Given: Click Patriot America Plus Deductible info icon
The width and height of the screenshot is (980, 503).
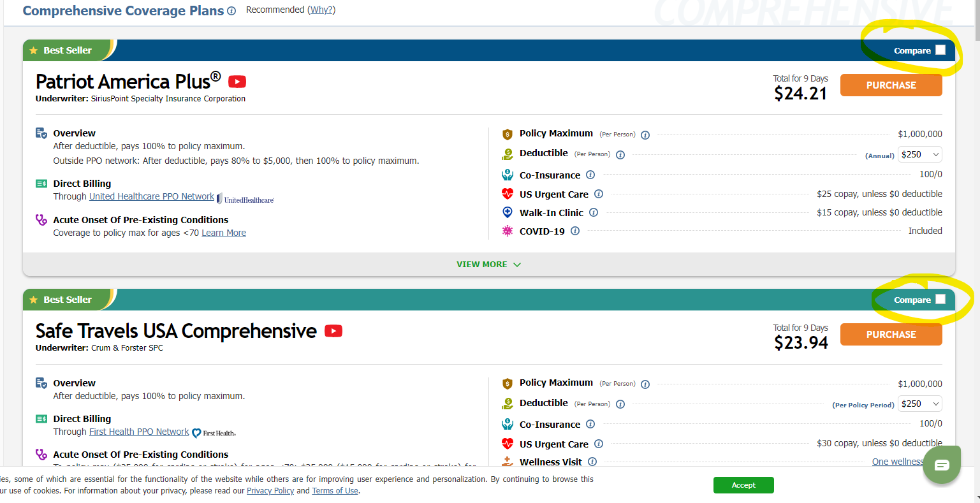Looking at the screenshot, I should coord(620,154).
